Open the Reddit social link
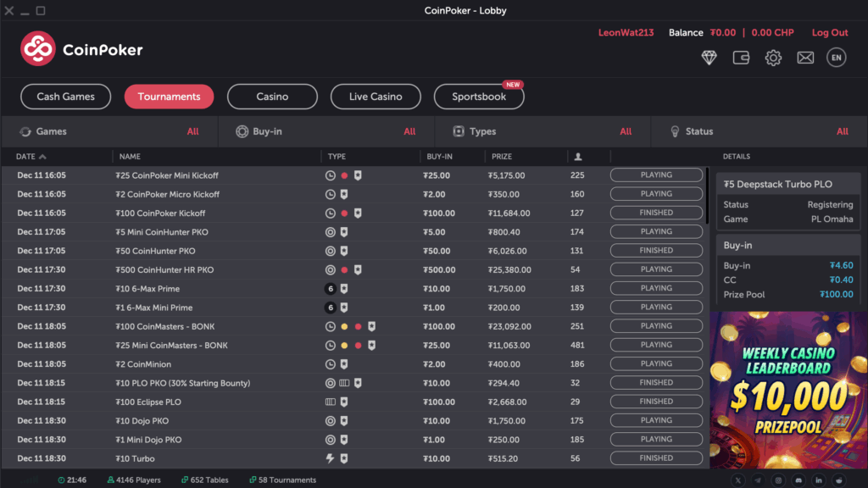Viewport: 868px width, 488px height. [x=839, y=480]
